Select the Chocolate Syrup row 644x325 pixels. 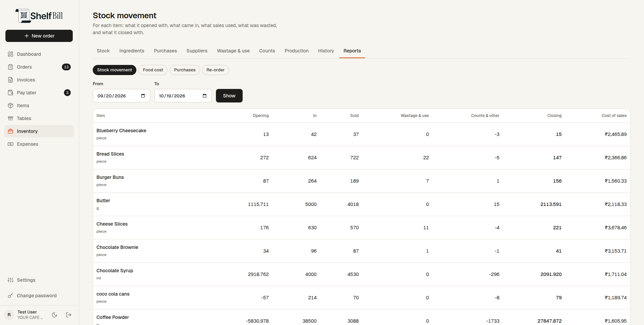361,274
